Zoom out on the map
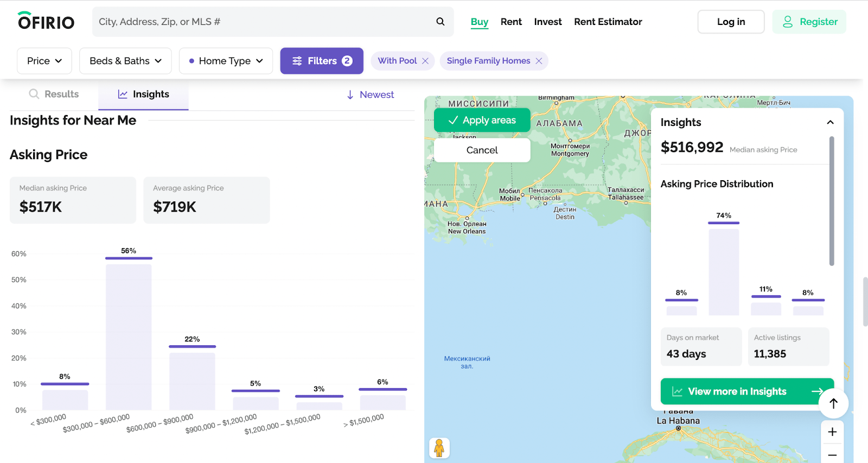The image size is (868, 463). pos(832,454)
